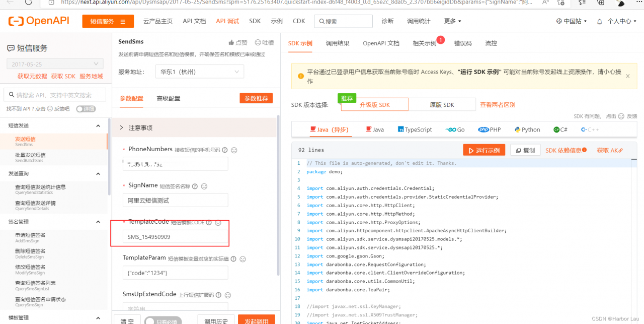Click the sad-face feedback icon beside SmsUpExtendCode
This screenshot has width=644, height=324.
click(x=227, y=295)
